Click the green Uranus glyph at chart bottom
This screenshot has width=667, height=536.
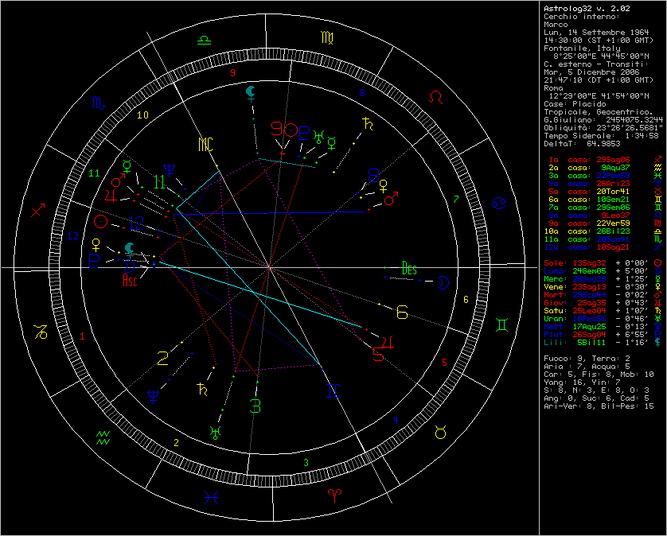click(x=216, y=433)
